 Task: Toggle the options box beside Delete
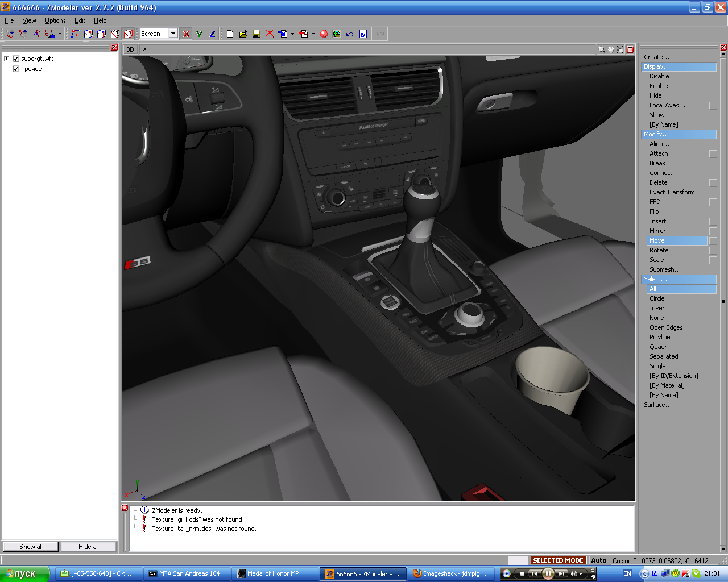(713, 183)
